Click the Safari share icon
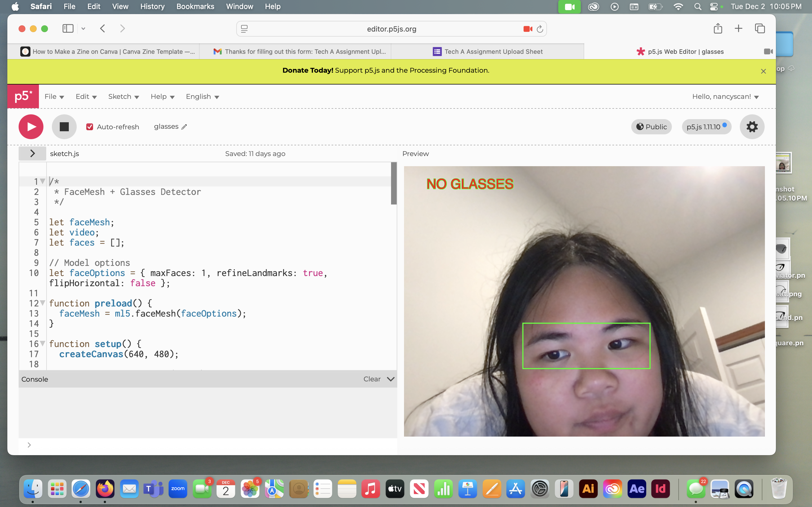Screen dimensions: 812x507 click(x=718, y=28)
